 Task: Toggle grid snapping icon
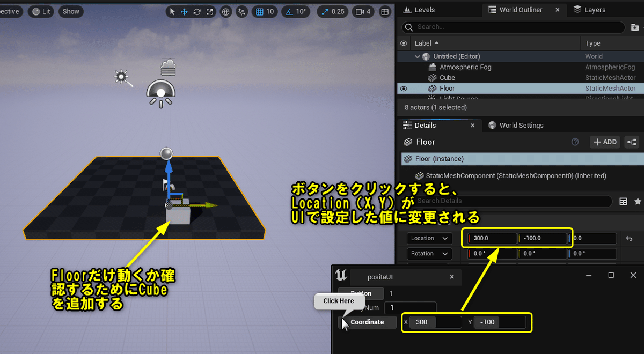click(x=260, y=11)
